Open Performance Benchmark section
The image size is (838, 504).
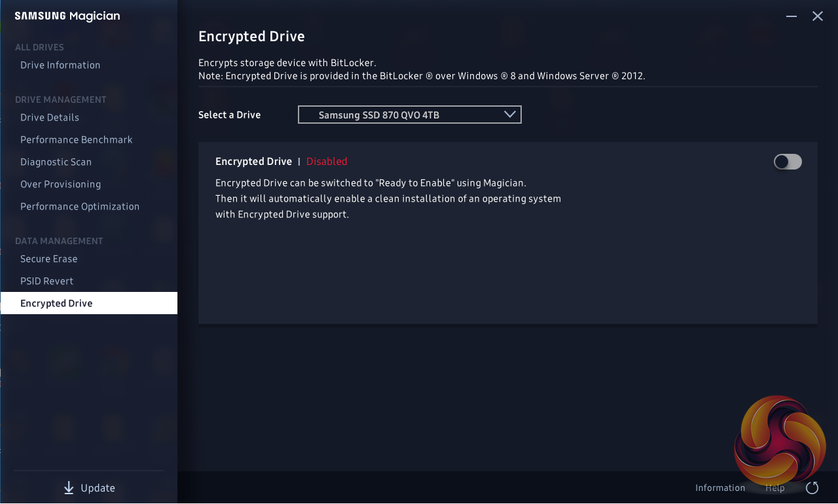coord(77,139)
